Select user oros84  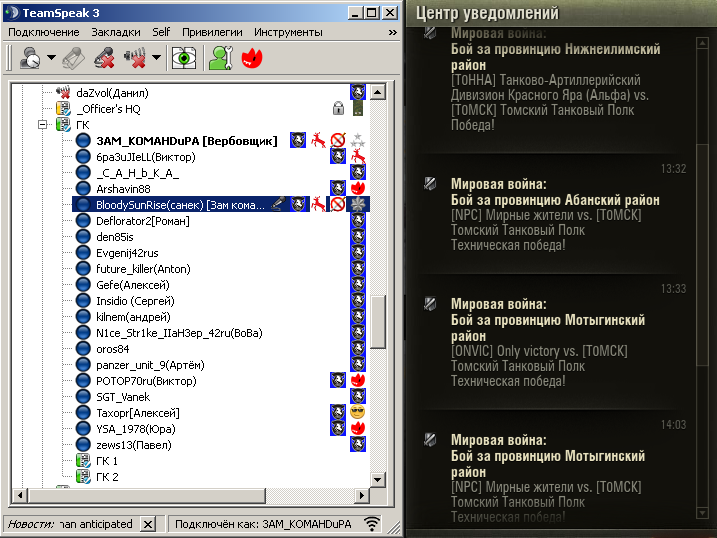point(112,349)
